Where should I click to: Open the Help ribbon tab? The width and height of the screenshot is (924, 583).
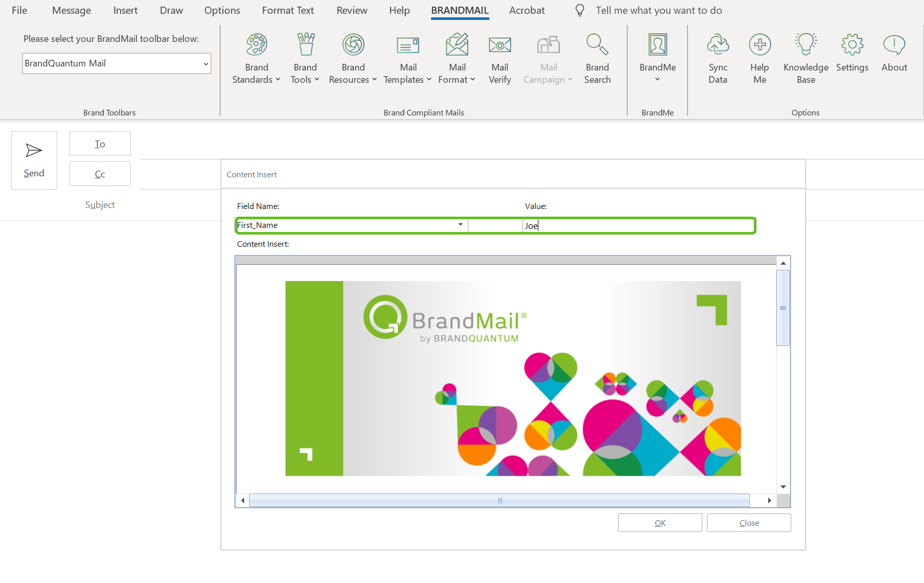(x=399, y=10)
